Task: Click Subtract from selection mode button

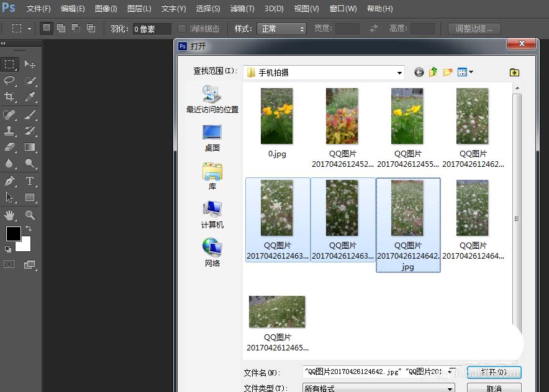Action: click(x=76, y=28)
